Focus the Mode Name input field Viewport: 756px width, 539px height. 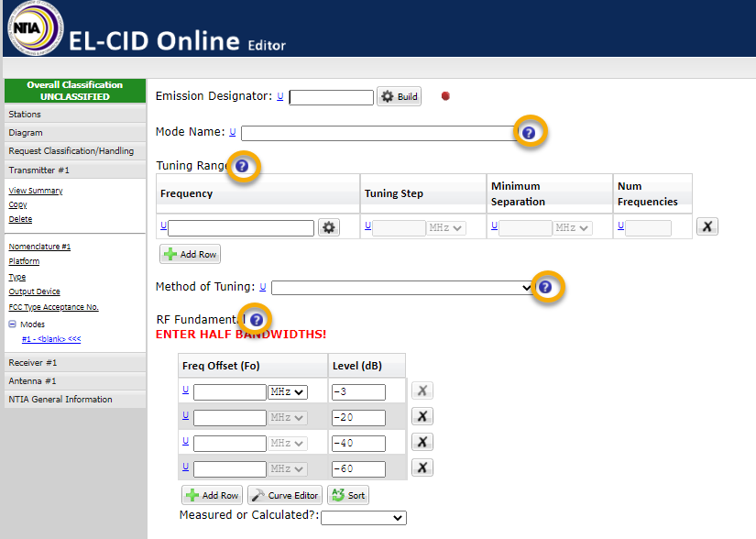click(x=380, y=133)
